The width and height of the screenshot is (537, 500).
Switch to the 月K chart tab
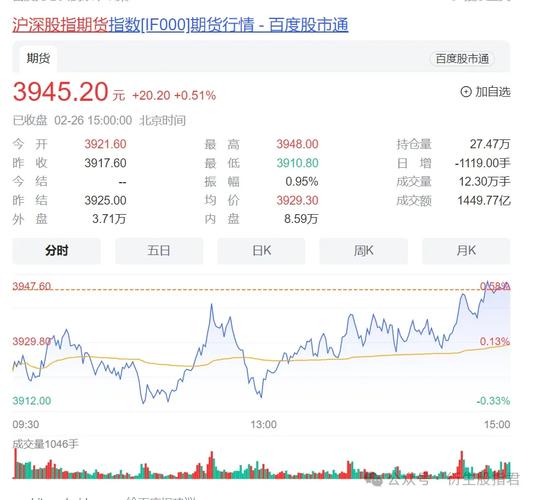pyautogui.click(x=466, y=251)
